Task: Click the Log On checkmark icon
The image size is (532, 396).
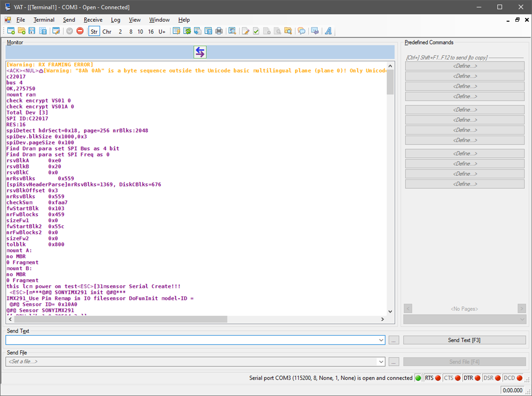Action: tap(256, 31)
